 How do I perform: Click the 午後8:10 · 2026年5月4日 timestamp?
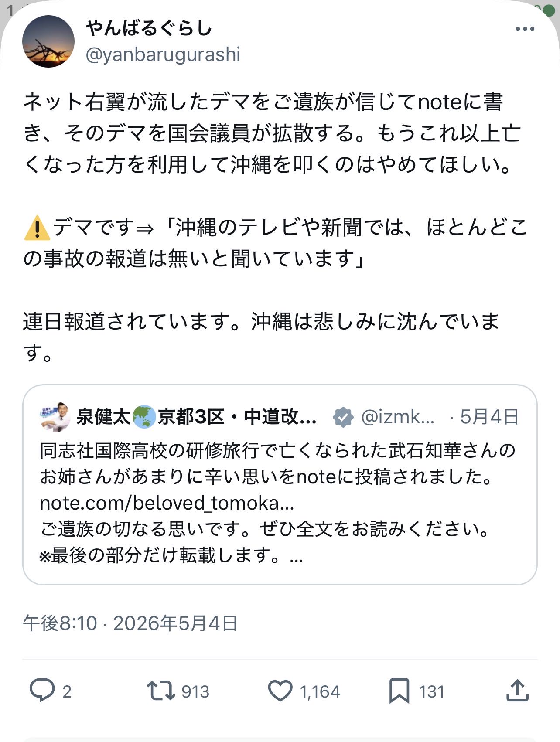(x=130, y=623)
